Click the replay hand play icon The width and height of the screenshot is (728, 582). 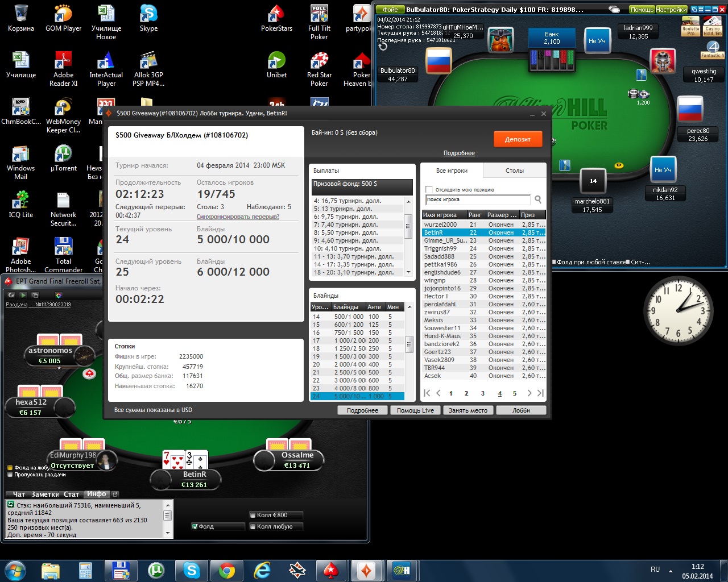pos(23,295)
